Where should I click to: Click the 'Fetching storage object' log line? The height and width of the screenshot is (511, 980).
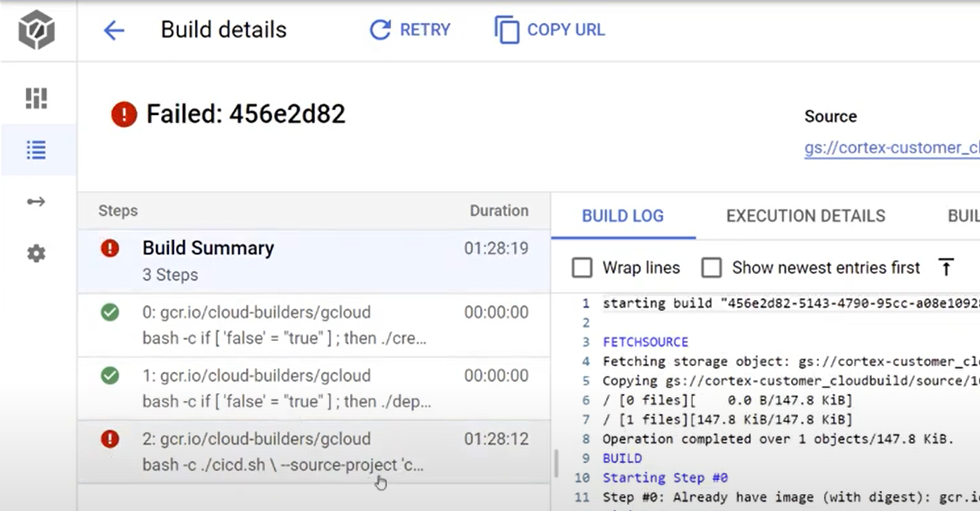pos(791,361)
